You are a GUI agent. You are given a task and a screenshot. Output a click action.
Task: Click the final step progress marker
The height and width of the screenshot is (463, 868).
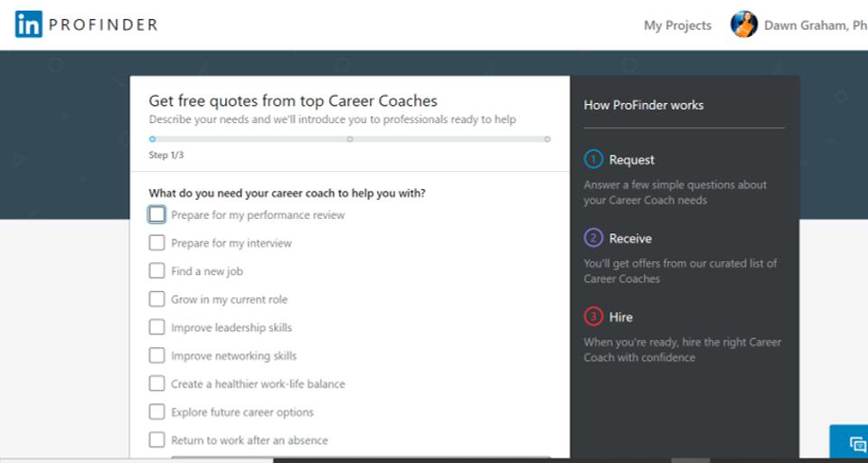pyautogui.click(x=547, y=139)
